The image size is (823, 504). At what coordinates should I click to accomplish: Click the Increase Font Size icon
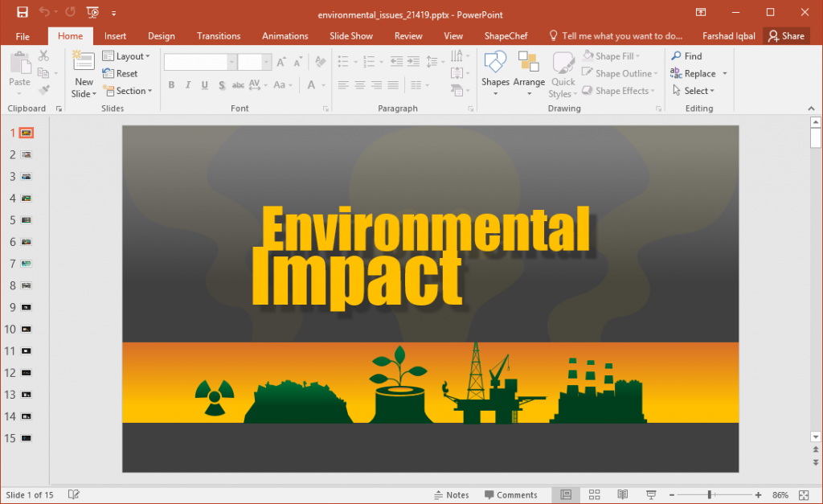(x=280, y=61)
